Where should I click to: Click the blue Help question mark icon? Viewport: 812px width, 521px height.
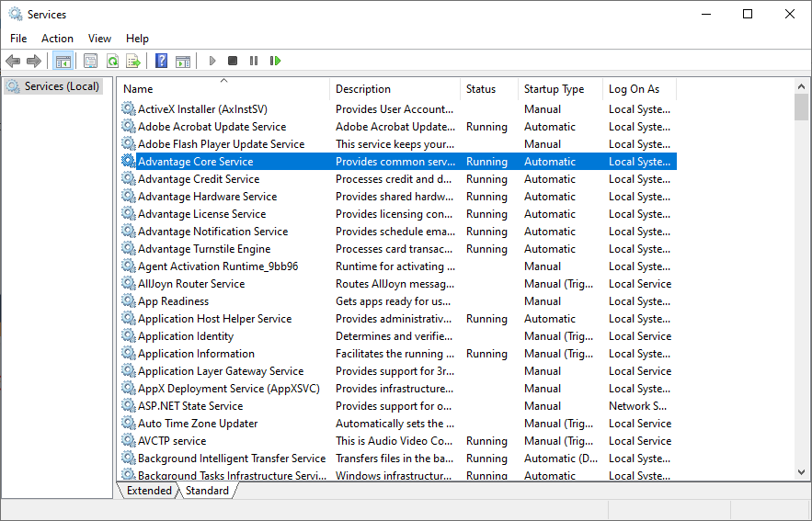pos(162,61)
